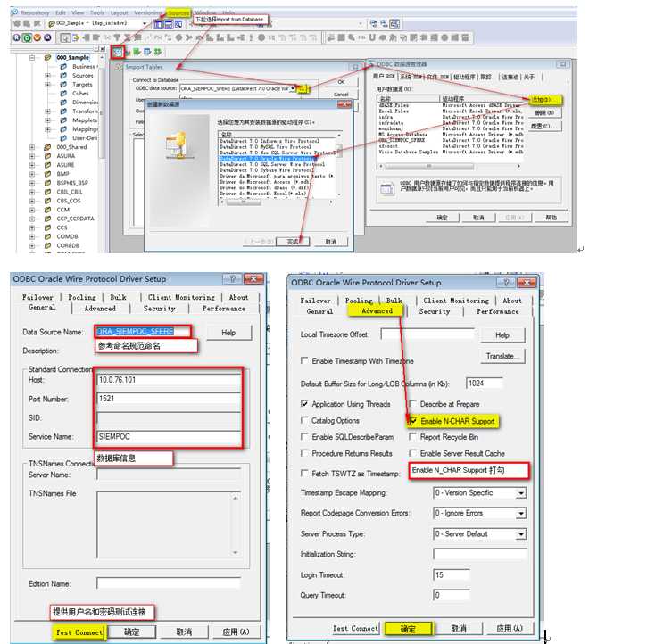Click the TNSNames File box scrollbar
Screen dimensions: 647x644
[x=236, y=524]
